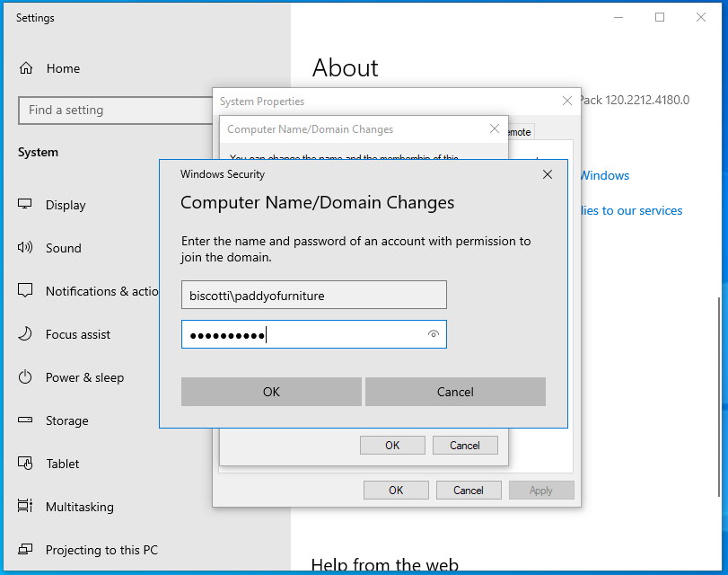Click OK in Windows Security dialog

pos(271,392)
